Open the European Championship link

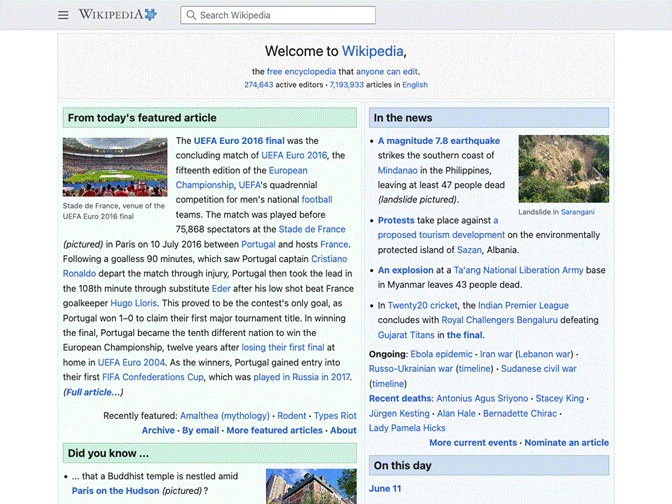pos(241,177)
